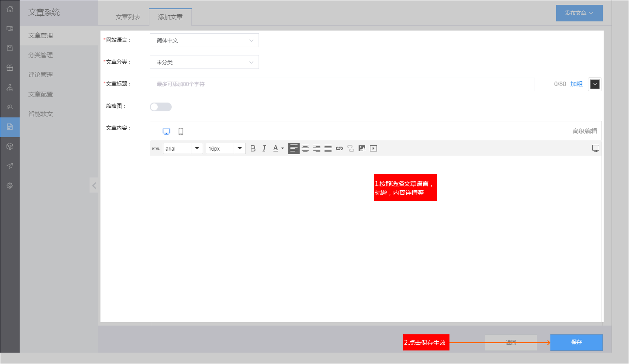The width and height of the screenshot is (629, 364).
Task: Toggle fullscreen editor mode
Action: click(x=595, y=148)
